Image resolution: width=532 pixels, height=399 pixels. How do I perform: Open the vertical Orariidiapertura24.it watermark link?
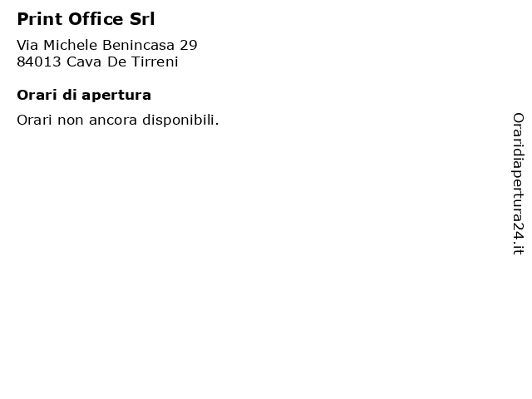point(518,184)
